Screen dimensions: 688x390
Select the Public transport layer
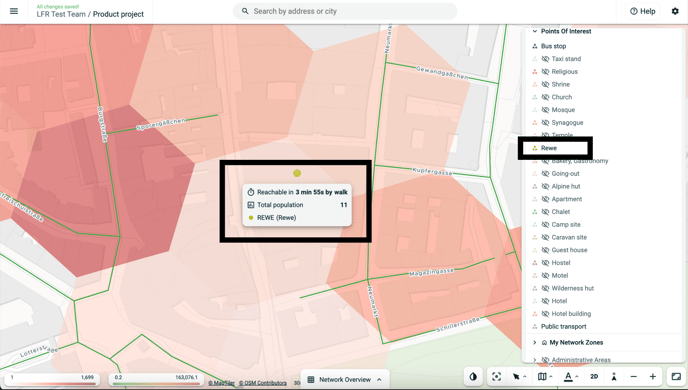563,326
